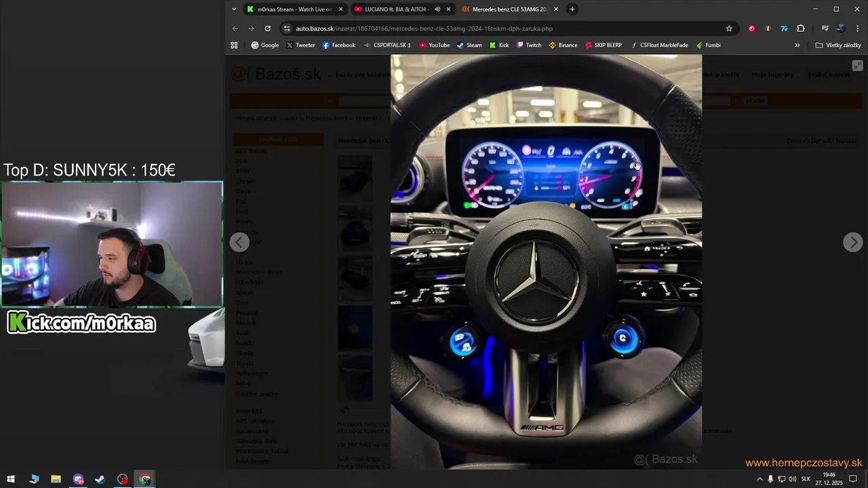
Task: Bookmark this page with the star
Action: pyautogui.click(x=729, y=28)
